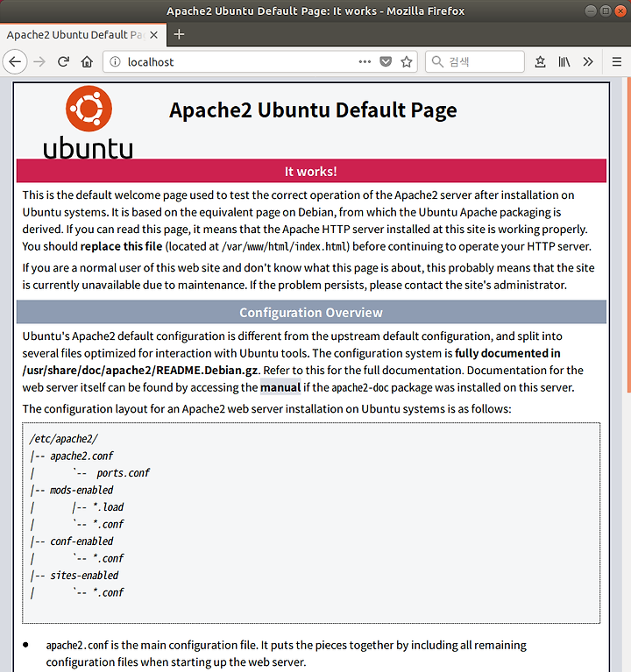Click 'apache2.conf' in the config tree

point(82,456)
